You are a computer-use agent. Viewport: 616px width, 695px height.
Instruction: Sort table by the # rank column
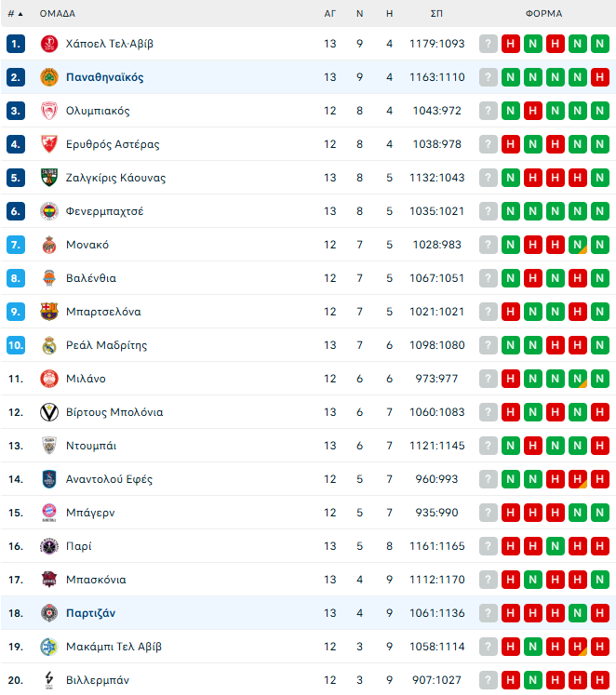(x=15, y=14)
